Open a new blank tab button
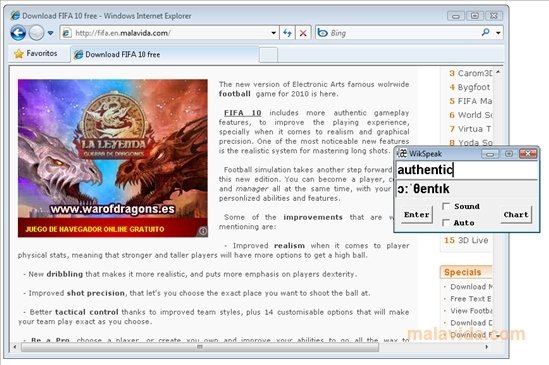 click(269, 55)
